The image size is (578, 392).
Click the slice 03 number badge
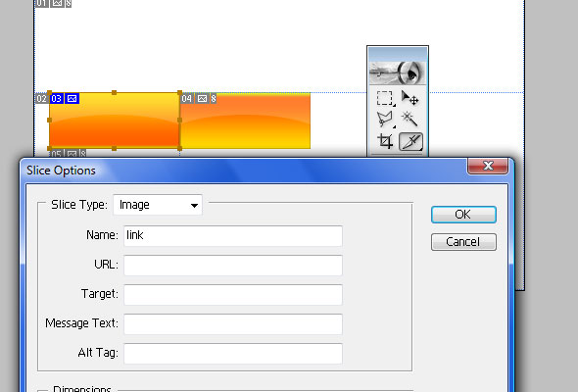click(57, 99)
